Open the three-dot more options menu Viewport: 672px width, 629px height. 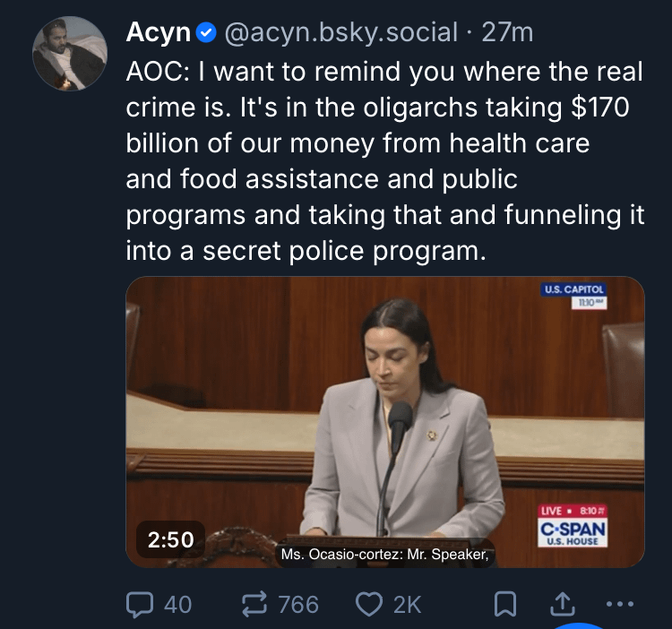[x=620, y=605]
